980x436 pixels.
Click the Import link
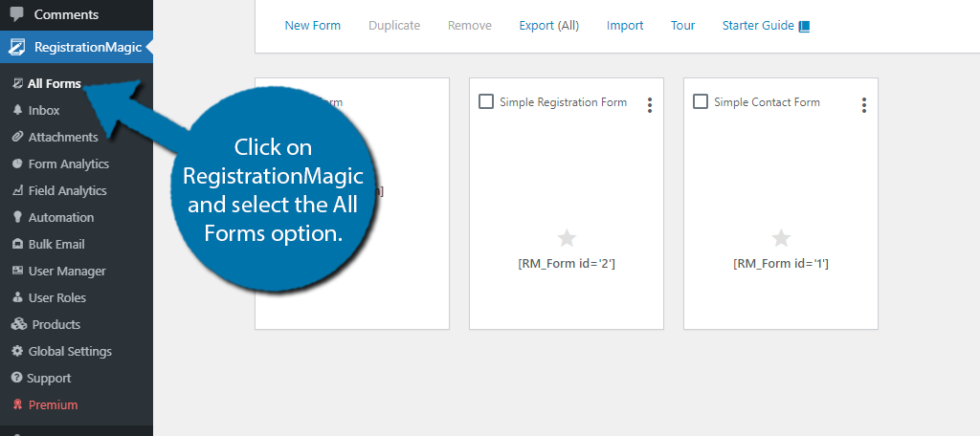pos(625,26)
